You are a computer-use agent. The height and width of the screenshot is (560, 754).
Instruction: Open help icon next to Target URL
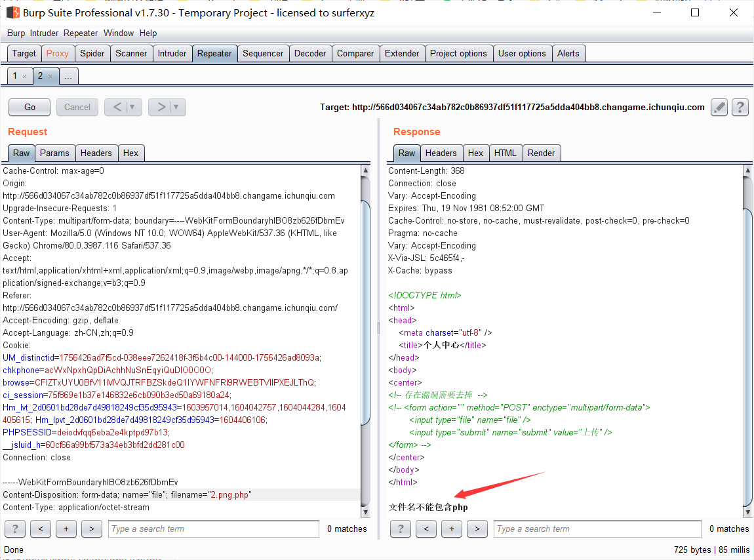click(740, 108)
